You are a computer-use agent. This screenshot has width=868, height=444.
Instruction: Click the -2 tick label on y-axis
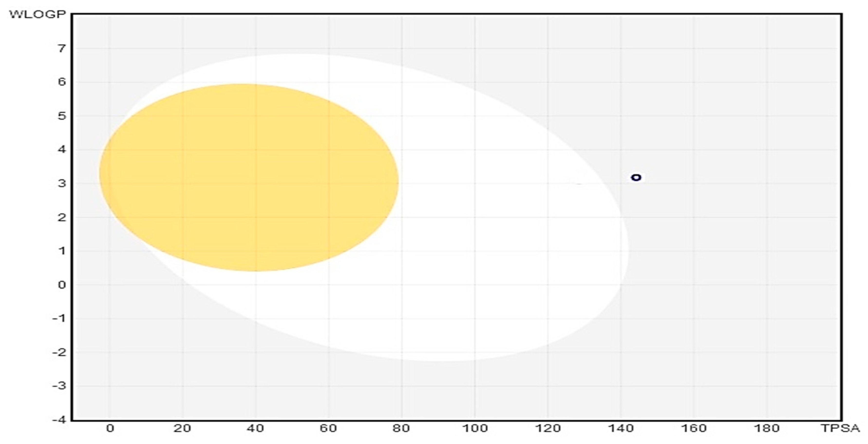pyautogui.click(x=59, y=352)
